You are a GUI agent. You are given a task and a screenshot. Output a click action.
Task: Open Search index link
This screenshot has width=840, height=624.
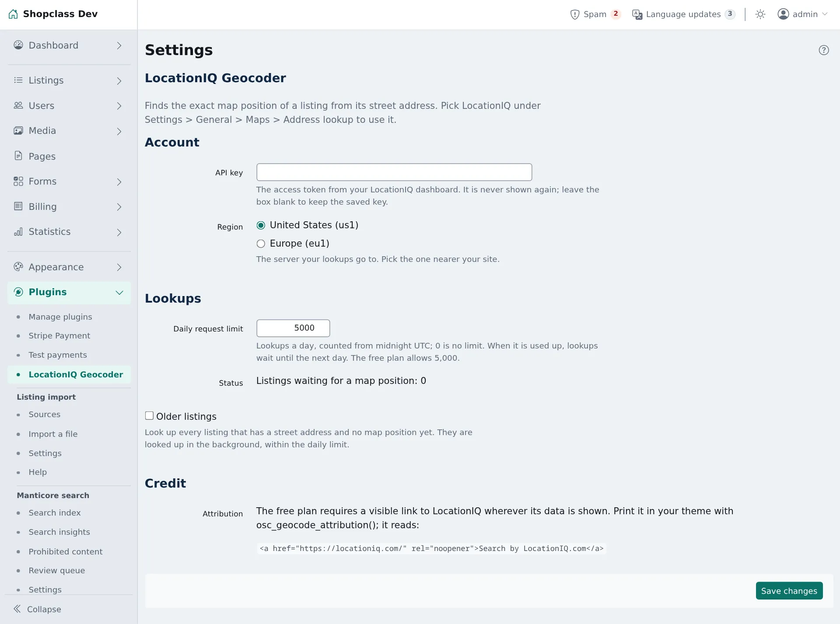(x=54, y=513)
